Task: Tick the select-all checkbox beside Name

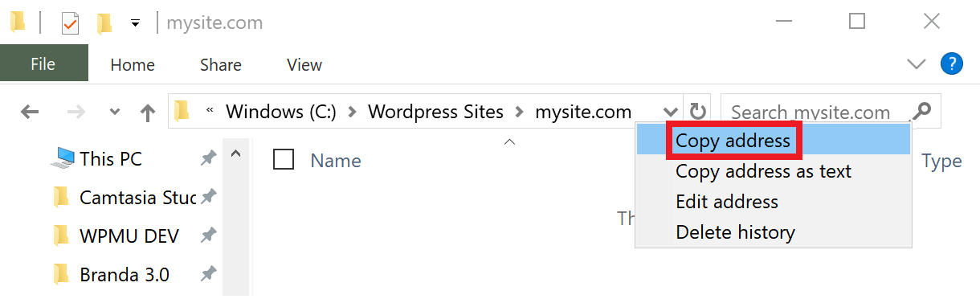Action: 284,159
